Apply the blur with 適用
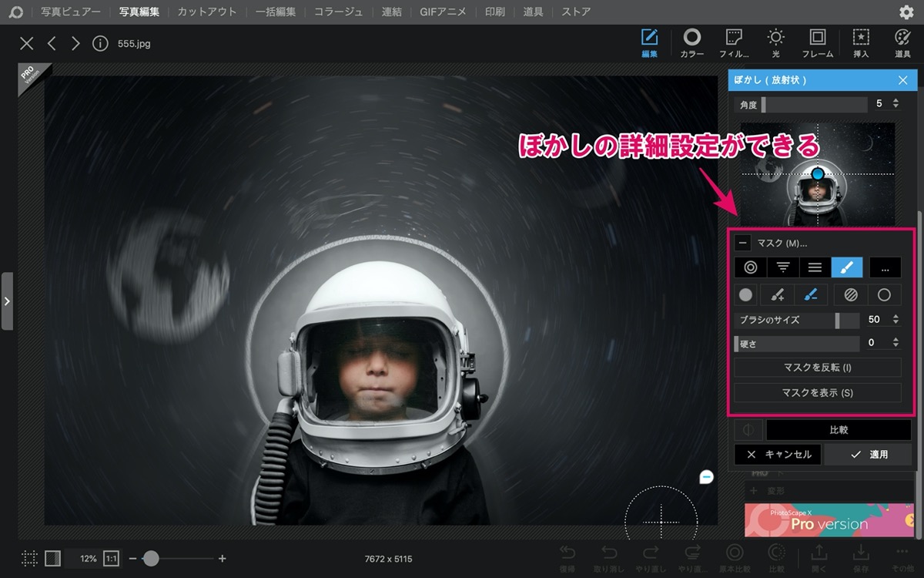This screenshot has height=578, width=924. [868, 455]
